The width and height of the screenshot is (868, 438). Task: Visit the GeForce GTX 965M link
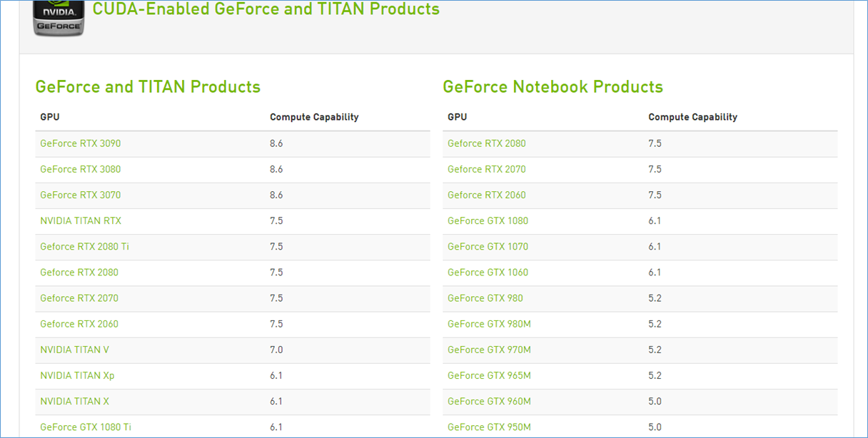[490, 375]
